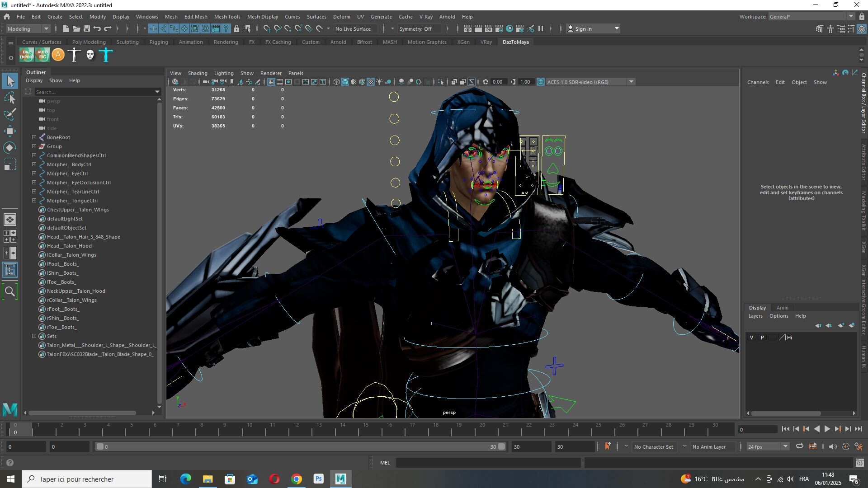Click the layer editor horizontal scrollbar

pyautogui.click(x=786, y=413)
